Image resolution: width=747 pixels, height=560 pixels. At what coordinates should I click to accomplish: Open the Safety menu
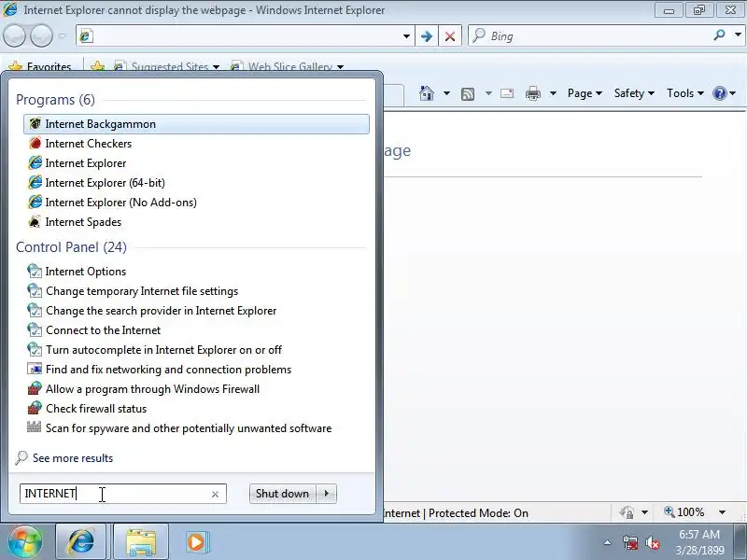pos(634,93)
